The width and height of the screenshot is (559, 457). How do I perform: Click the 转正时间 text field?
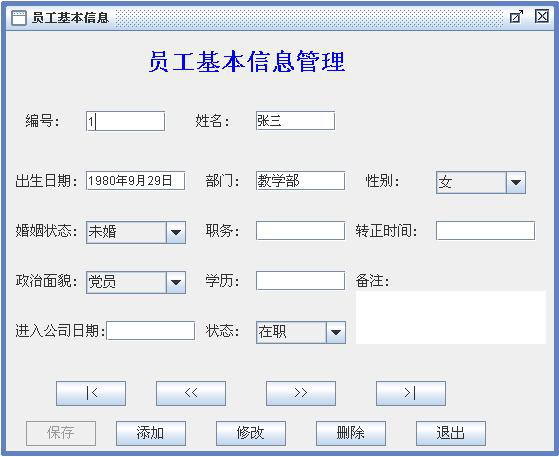click(485, 231)
